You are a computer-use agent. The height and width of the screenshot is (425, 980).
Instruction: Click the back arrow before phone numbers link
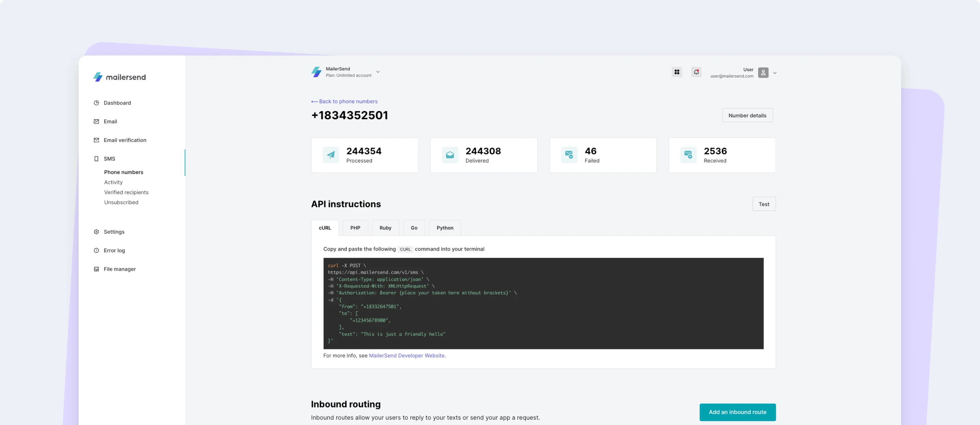[x=314, y=102]
